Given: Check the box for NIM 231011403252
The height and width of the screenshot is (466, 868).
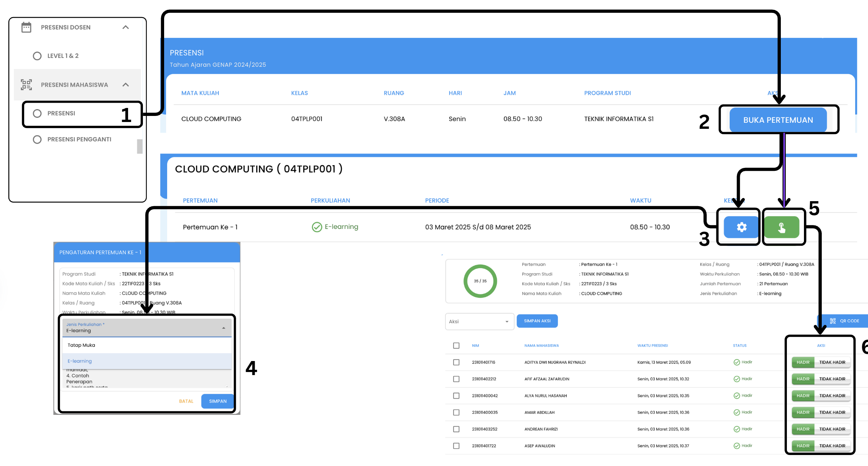Looking at the screenshot, I should (x=456, y=429).
